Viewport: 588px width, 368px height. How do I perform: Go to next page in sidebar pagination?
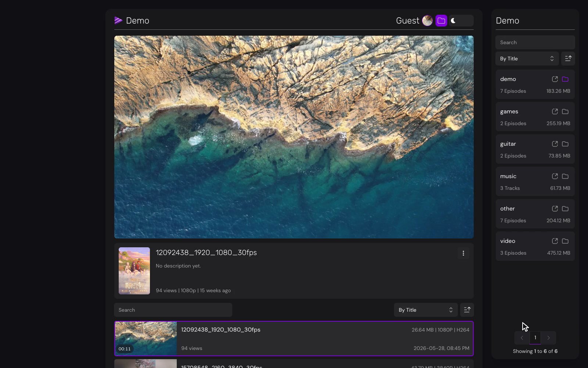[548, 338]
